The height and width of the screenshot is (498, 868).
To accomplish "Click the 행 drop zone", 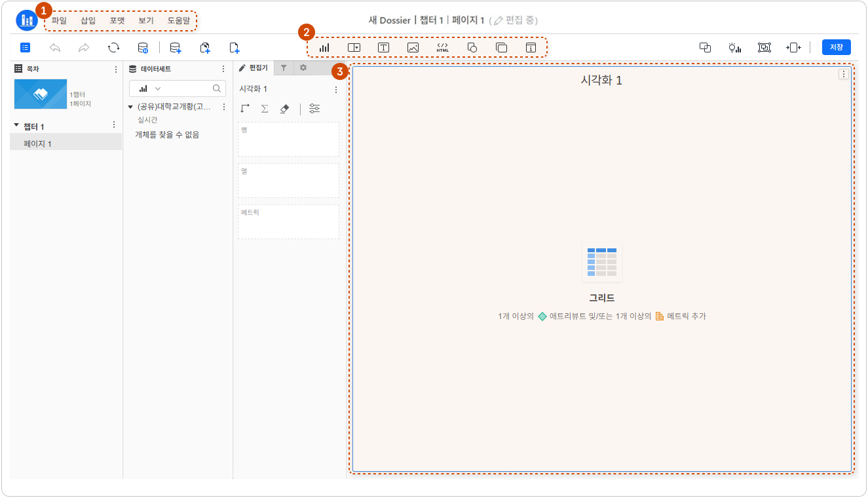I will (x=288, y=139).
